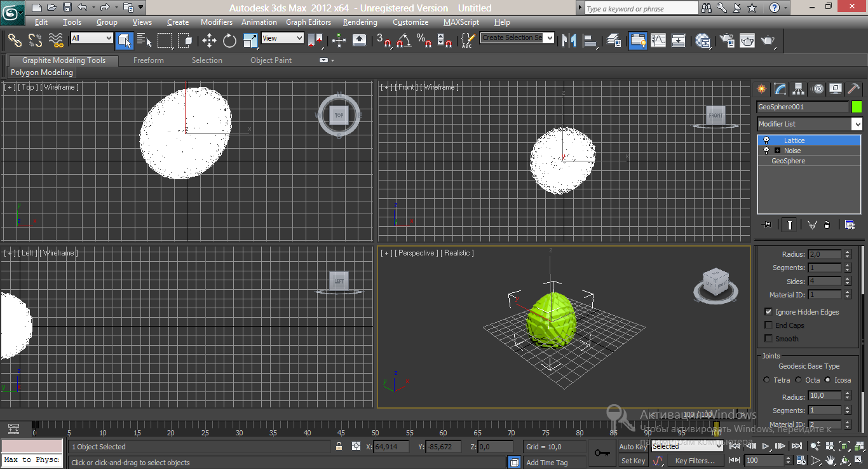Expand the Noise modifier sub-levels
The height and width of the screenshot is (469, 868).
point(777,151)
